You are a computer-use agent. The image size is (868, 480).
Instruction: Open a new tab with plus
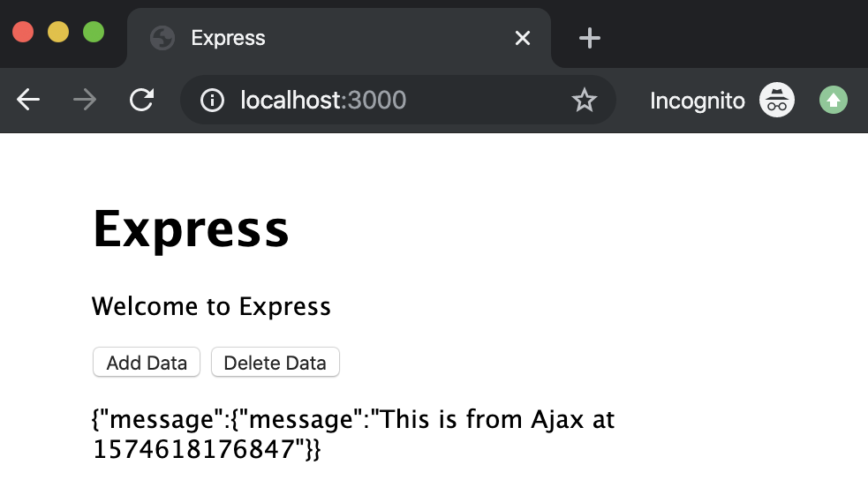click(x=589, y=38)
